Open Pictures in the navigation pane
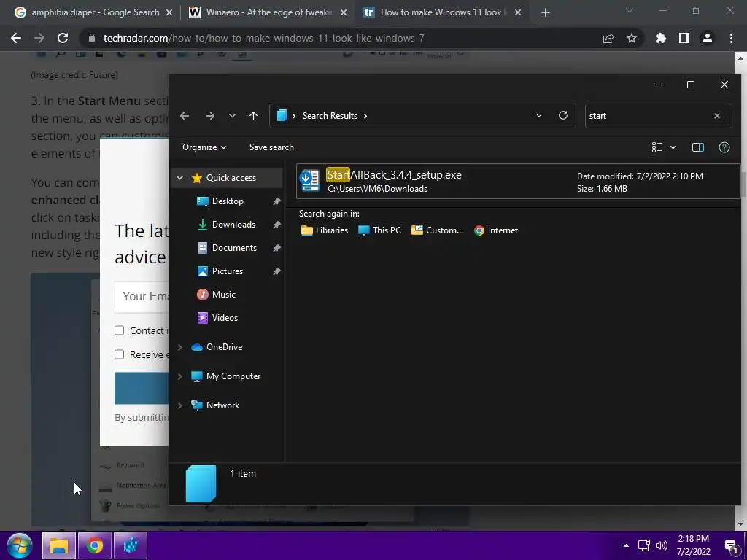This screenshot has height=560, width=747. tap(228, 271)
